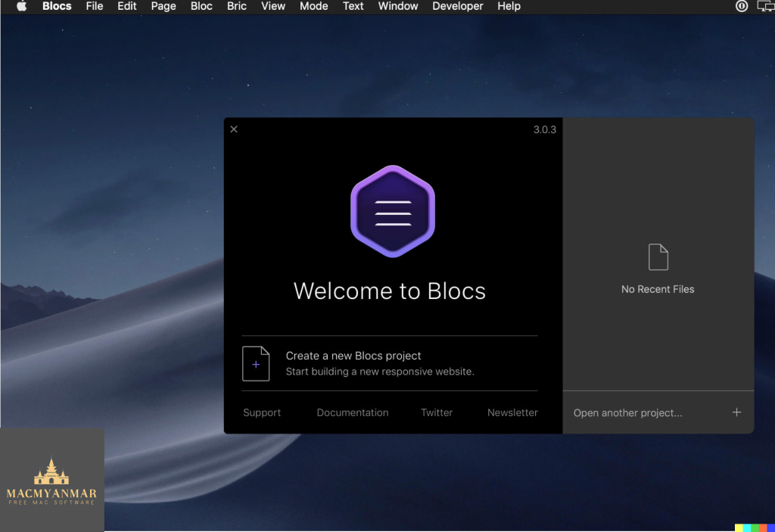Open the Blocs application menu
The width and height of the screenshot is (775, 532).
pos(57,6)
